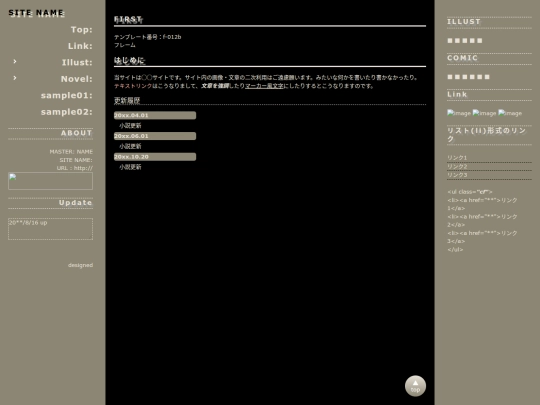The height and width of the screenshot is (405, 540).
Task: Click the URL : http:// text
Action: coord(75,168)
